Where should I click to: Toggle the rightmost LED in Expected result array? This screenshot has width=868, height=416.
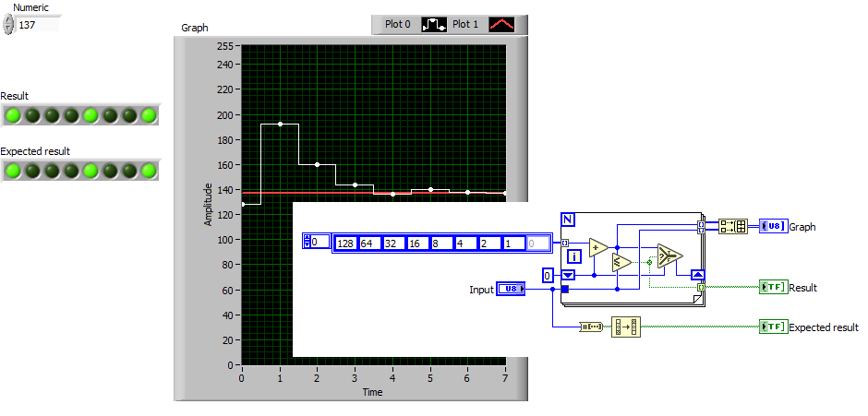pyautogui.click(x=149, y=171)
